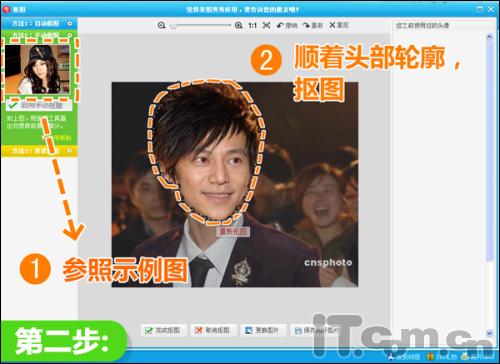This screenshot has height=364, width=500.
Task: Click the scroll-up arrow in right panel
Action: pos(489,36)
